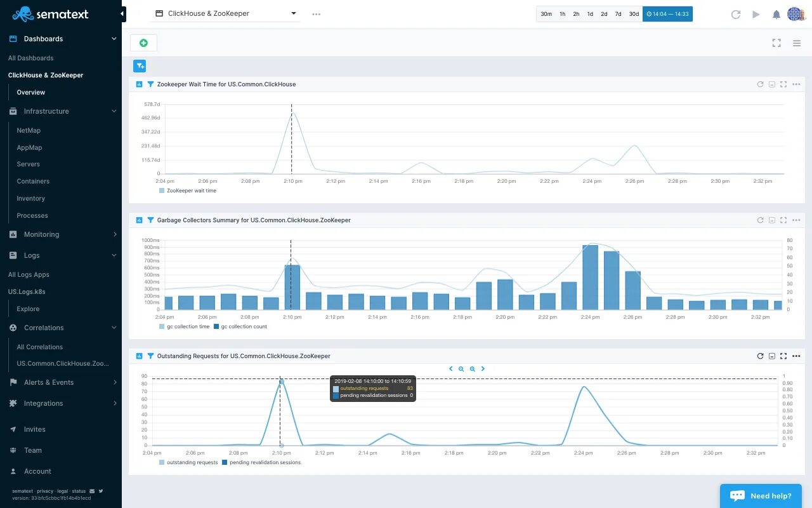The height and width of the screenshot is (508, 812).
Task: Click chart type icon on Outstanding Requests panel
Action: (139, 356)
